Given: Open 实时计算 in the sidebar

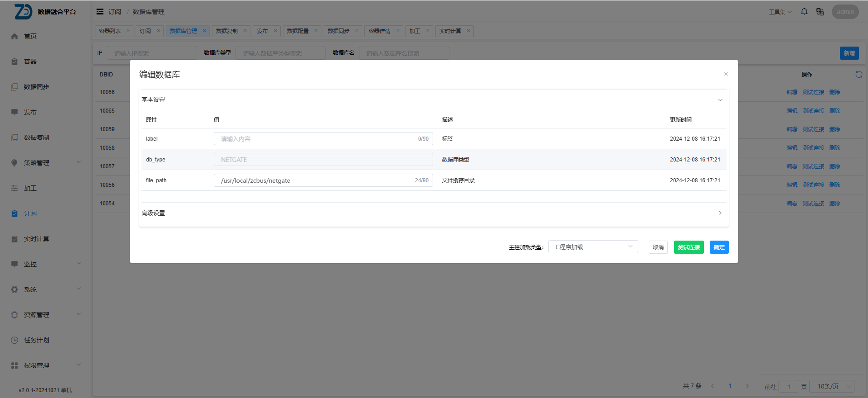Looking at the screenshot, I should (36, 239).
